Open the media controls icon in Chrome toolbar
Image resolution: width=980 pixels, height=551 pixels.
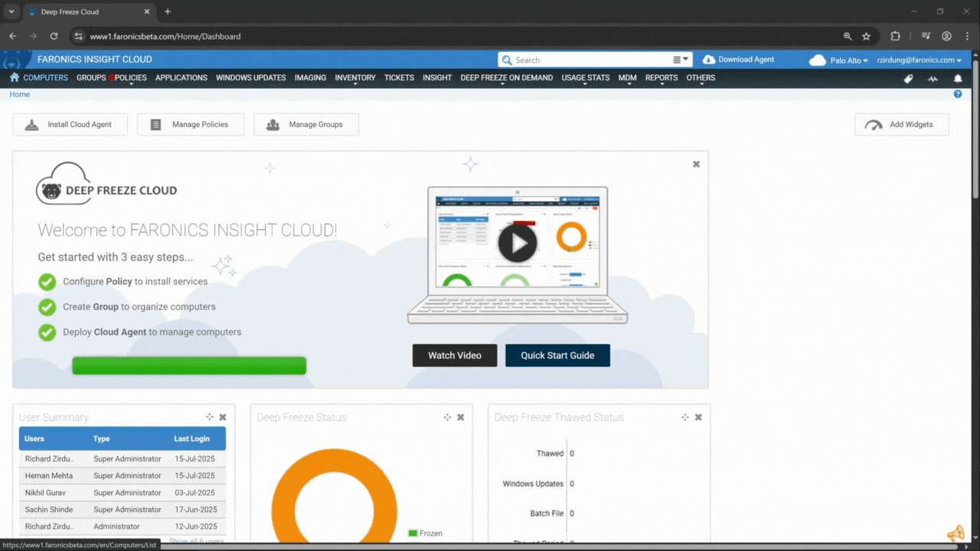coord(926,36)
